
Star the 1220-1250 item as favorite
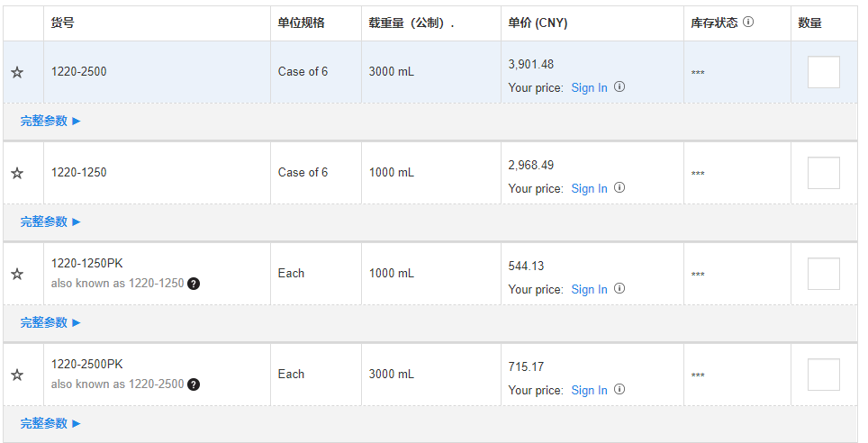[x=17, y=173]
